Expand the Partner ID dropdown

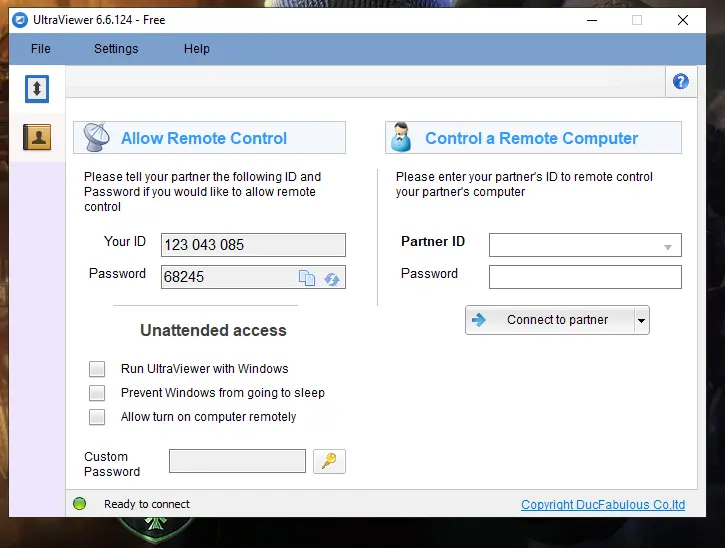[667, 246]
